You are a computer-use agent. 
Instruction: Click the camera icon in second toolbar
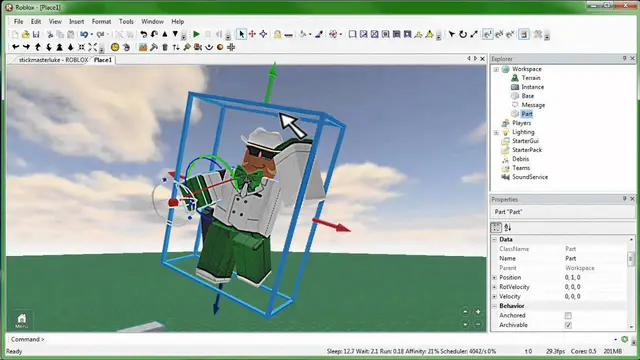click(198, 47)
